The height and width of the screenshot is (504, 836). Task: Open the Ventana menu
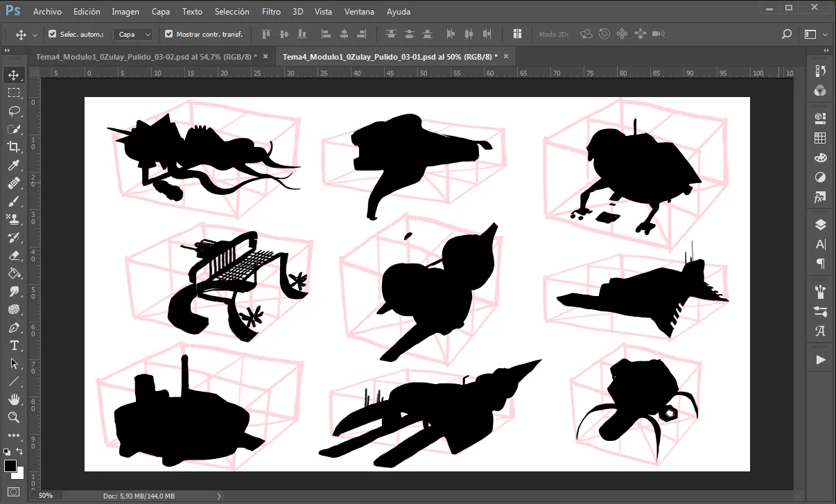click(360, 12)
